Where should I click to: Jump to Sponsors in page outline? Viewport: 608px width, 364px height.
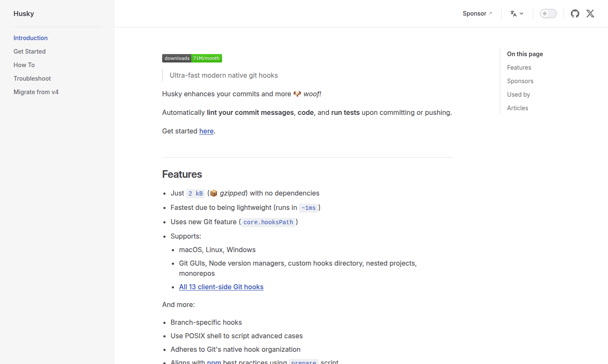pos(520,81)
